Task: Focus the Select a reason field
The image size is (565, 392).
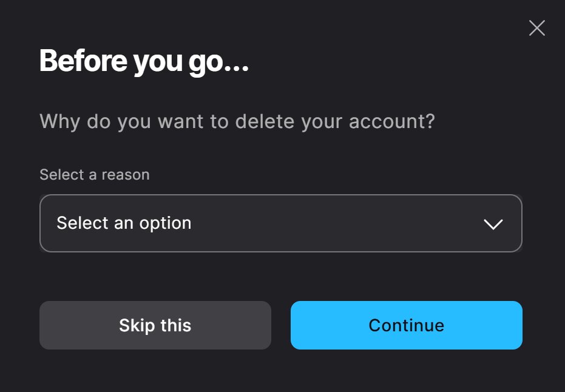Action: tap(280, 223)
